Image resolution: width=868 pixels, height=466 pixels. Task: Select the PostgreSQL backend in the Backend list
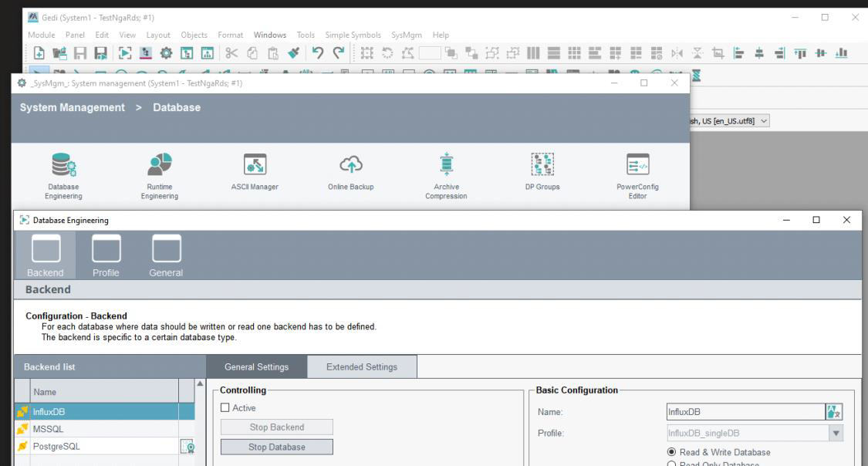pos(58,446)
